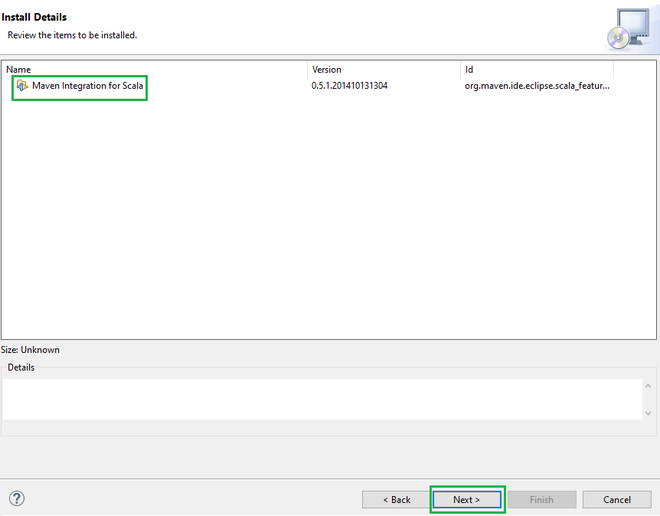Cancel the install wizard
Screen dimensions: 660x516
point(617,500)
